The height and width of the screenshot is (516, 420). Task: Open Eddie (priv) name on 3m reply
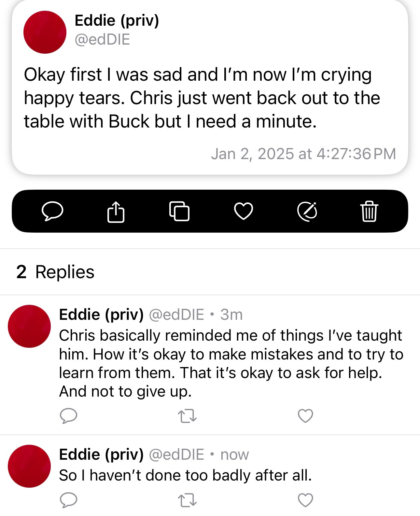(101, 315)
